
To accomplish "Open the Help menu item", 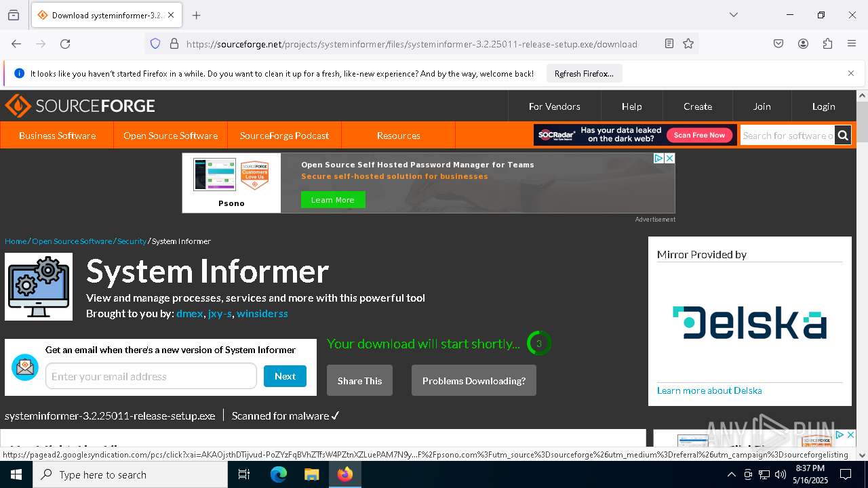I will (x=632, y=106).
